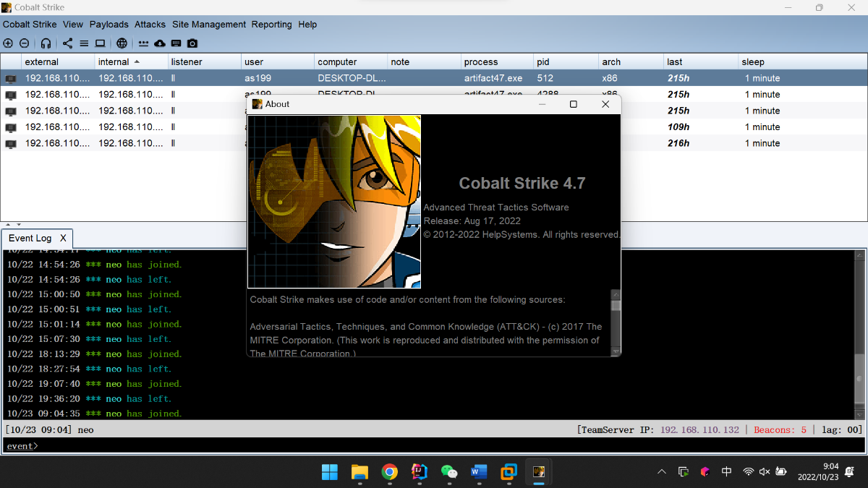Open the View menu
The width and height of the screenshot is (868, 488).
(x=73, y=25)
